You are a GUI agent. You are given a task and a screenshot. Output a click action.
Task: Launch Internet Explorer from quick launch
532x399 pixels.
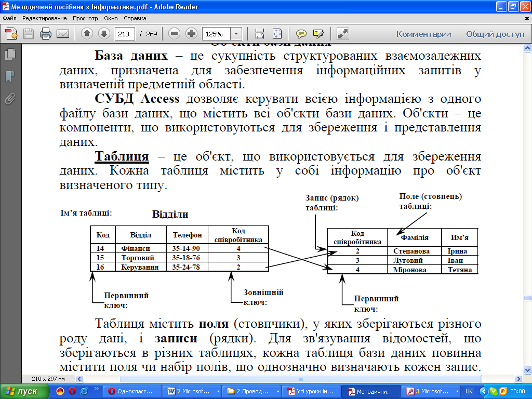click(x=84, y=391)
